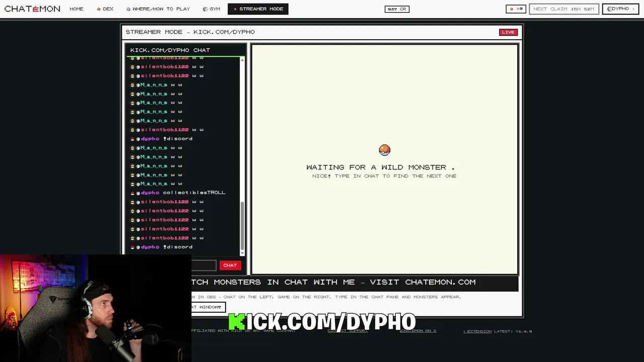Open the Gym page

click(x=211, y=9)
